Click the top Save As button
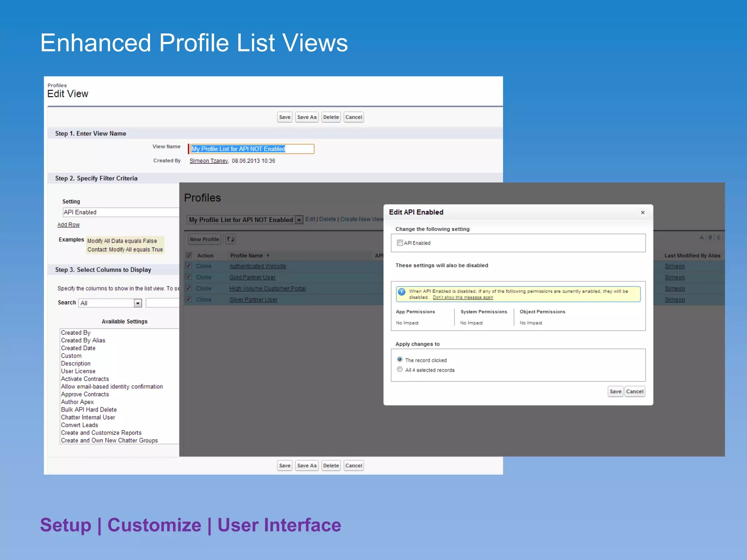Screen dimensions: 747x560 307,117
